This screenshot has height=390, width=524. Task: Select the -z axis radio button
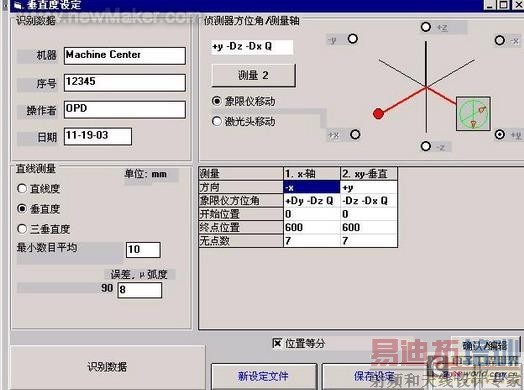425,146
